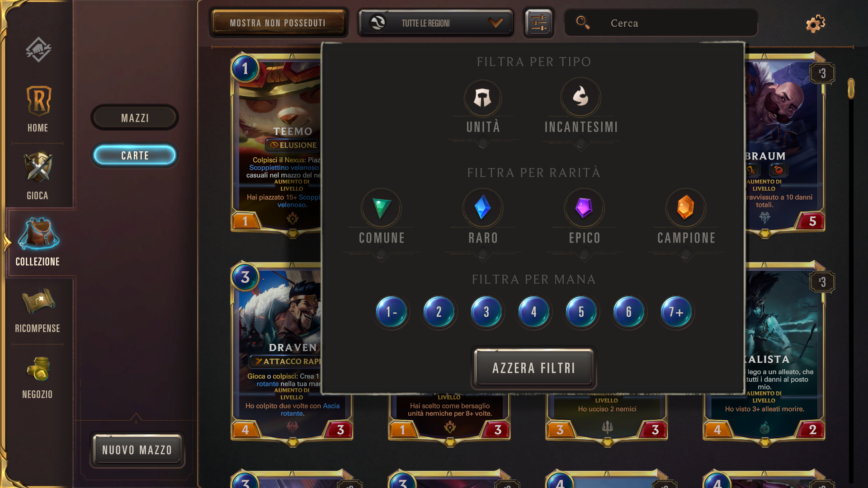Click the Azzera Filtri button
This screenshot has width=868, height=488.
click(533, 368)
